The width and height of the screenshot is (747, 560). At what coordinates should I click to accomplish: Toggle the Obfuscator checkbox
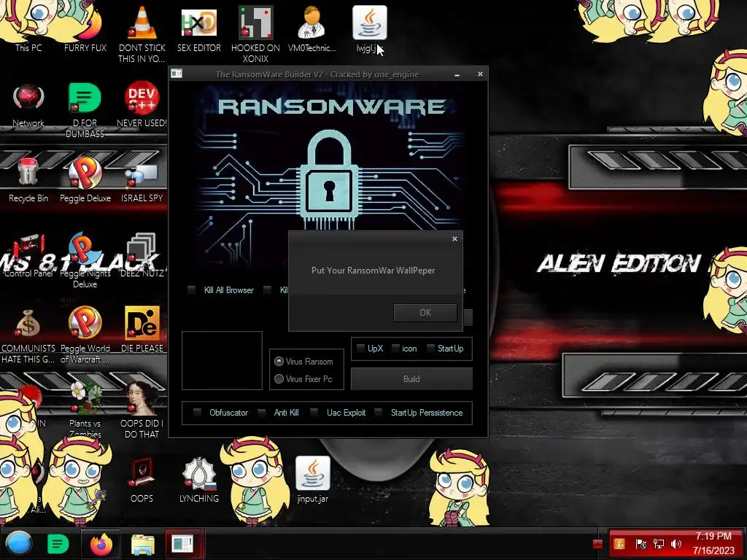[x=197, y=413]
